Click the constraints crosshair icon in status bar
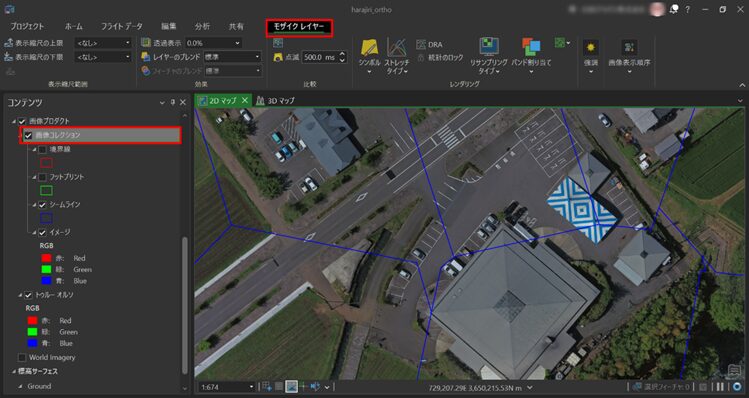The height and width of the screenshot is (398, 749). coord(303,387)
